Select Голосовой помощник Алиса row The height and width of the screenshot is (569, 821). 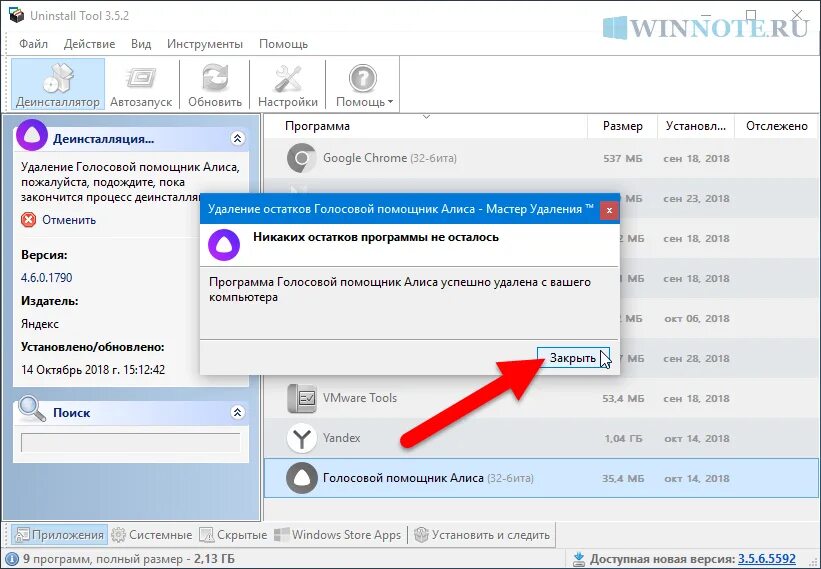(541, 478)
